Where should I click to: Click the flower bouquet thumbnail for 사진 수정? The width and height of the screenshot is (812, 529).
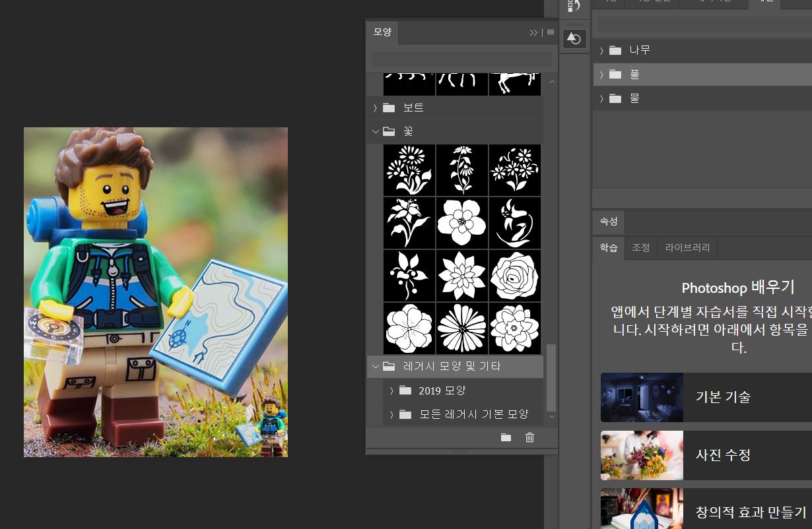[x=642, y=455]
